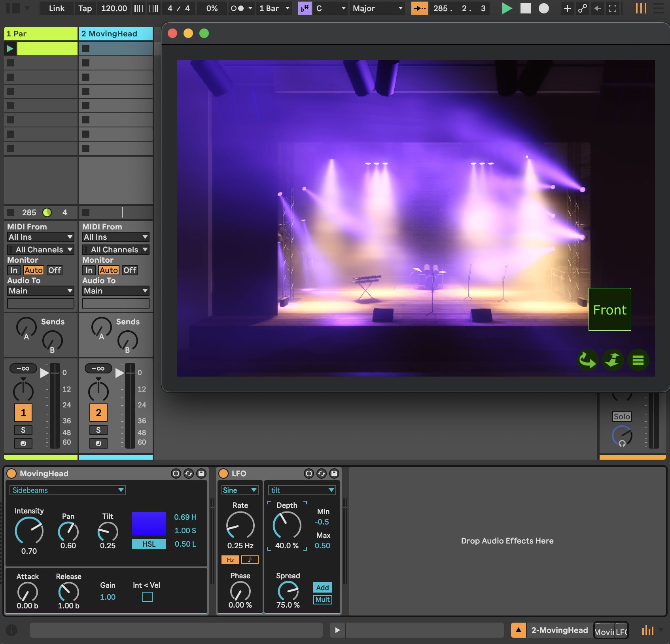The image size is (670, 644).
Task: Toggle the automation arm icon
Action: (x=582, y=8)
